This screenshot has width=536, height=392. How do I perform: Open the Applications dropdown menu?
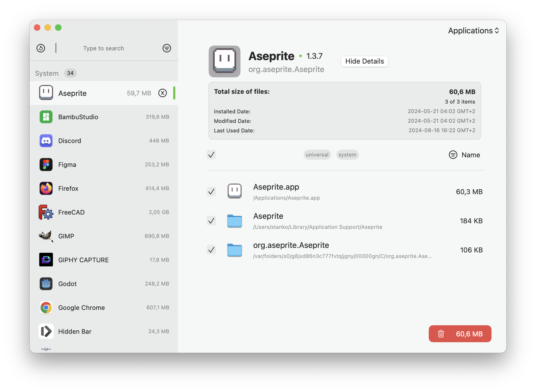[x=474, y=31]
